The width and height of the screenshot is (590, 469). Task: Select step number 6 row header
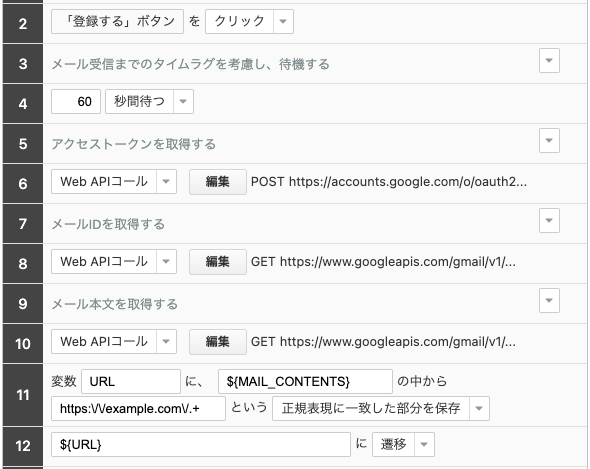(x=23, y=184)
